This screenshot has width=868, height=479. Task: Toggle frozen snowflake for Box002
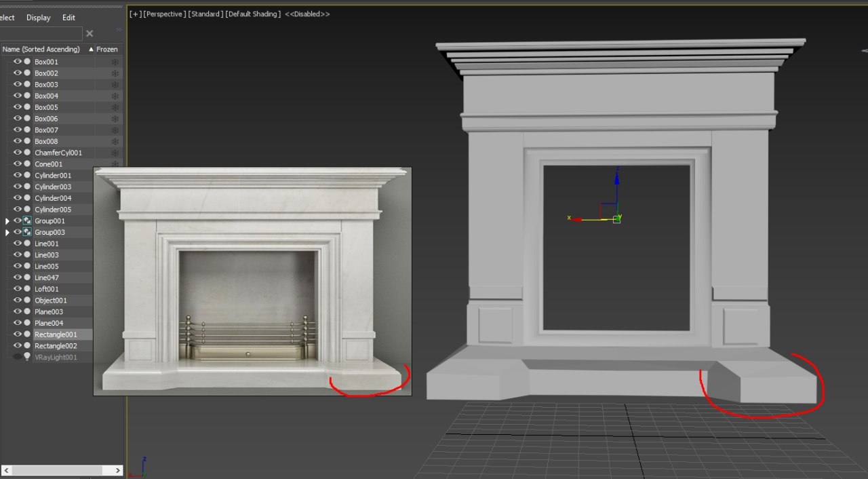[115, 73]
